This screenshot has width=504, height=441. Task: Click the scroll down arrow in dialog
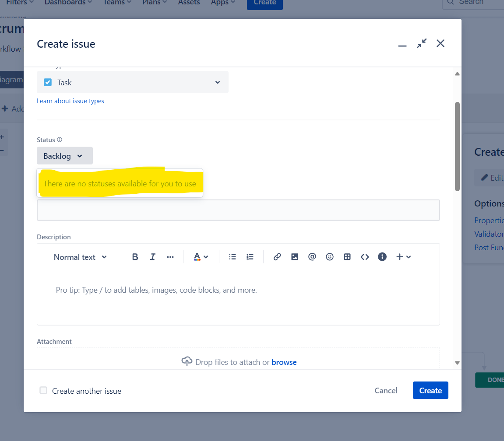coord(457,363)
